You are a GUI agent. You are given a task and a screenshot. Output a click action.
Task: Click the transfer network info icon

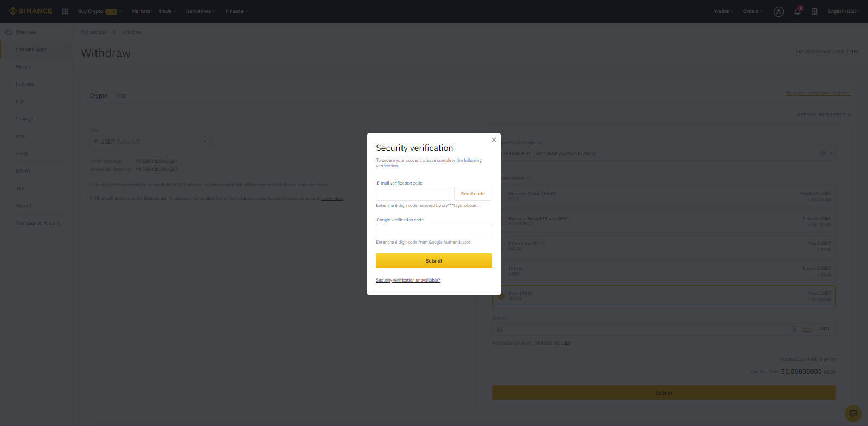point(529,178)
